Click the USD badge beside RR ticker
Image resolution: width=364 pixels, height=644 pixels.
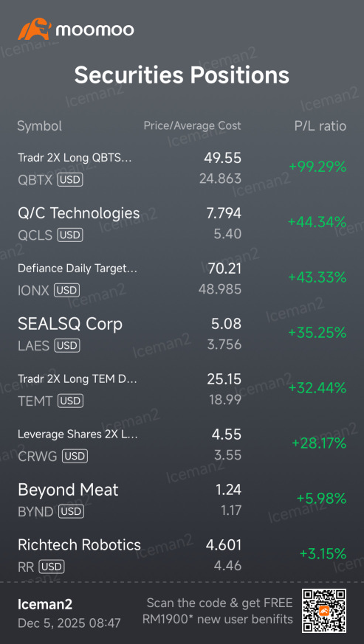click(x=52, y=567)
